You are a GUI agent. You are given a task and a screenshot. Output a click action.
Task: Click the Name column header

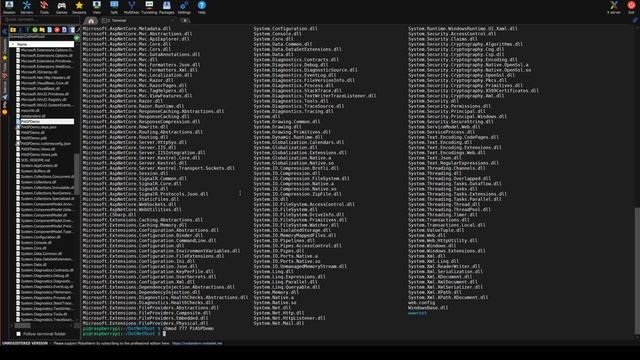click(42, 44)
